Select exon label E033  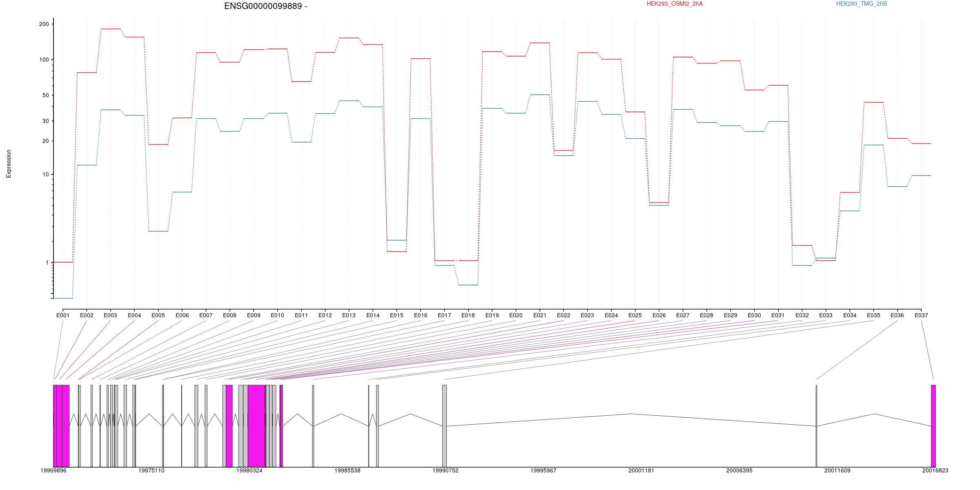point(826,316)
